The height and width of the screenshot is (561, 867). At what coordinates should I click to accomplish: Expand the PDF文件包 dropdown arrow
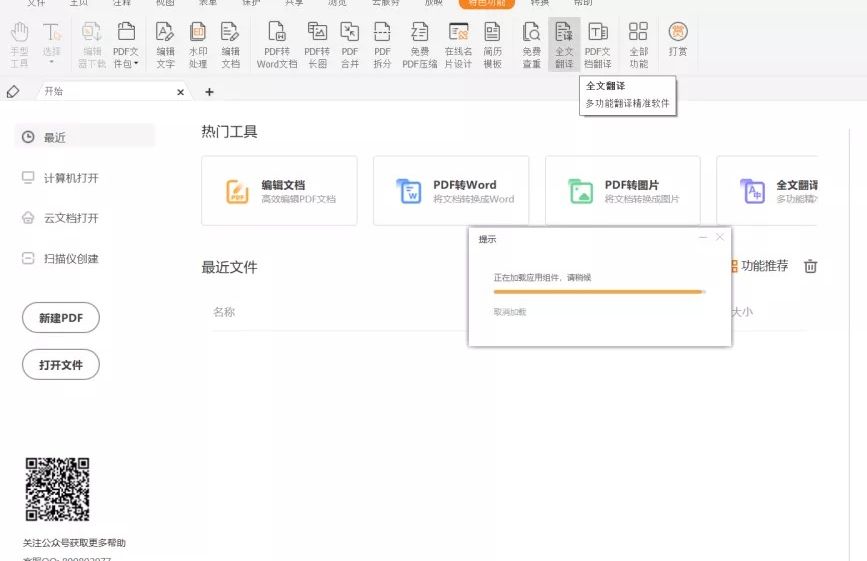(x=136, y=64)
